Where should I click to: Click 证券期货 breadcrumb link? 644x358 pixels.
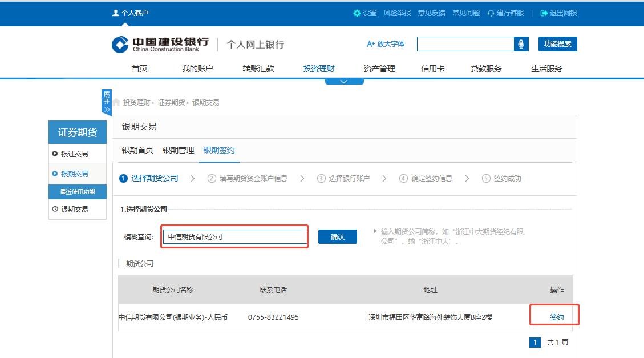(x=171, y=102)
